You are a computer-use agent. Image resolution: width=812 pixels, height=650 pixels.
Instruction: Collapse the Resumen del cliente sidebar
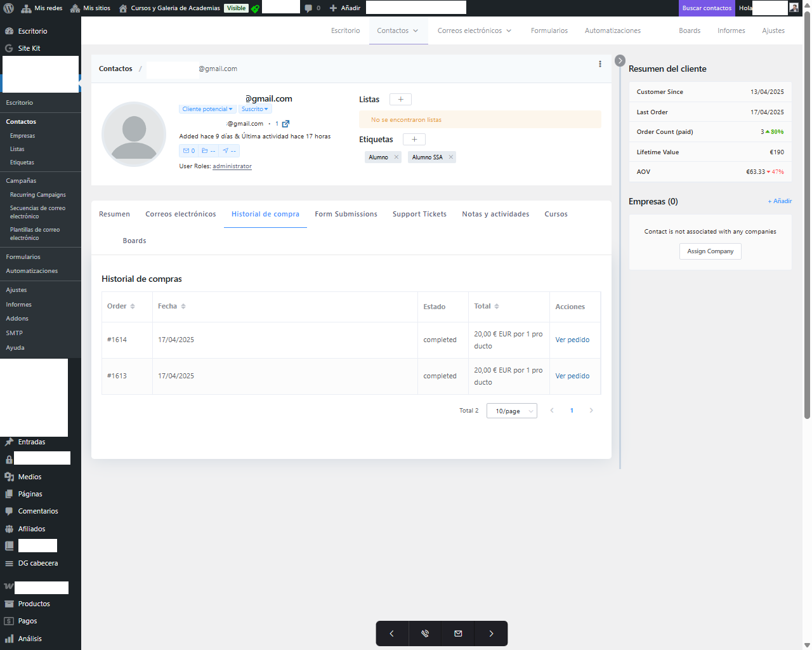[x=620, y=61]
